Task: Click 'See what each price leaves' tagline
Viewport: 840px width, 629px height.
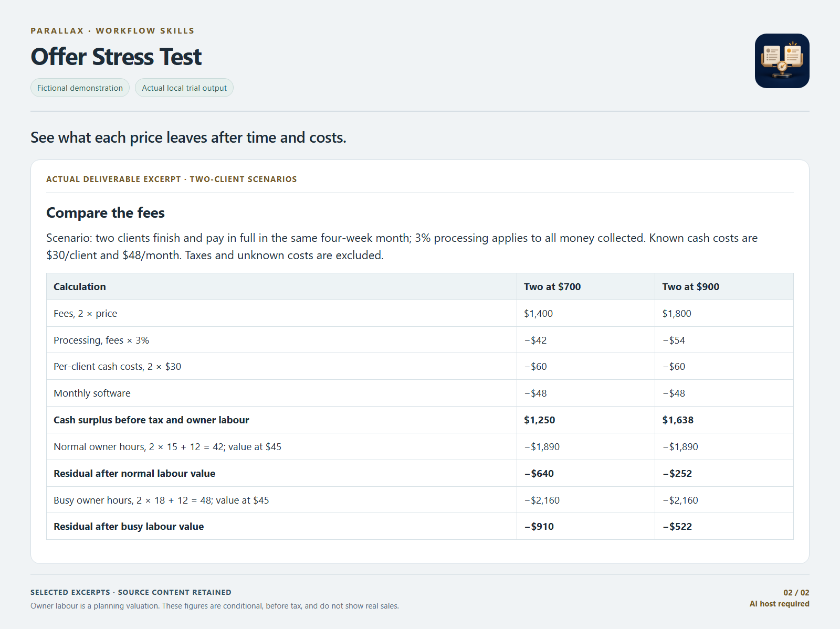Action: click(188, 137)
